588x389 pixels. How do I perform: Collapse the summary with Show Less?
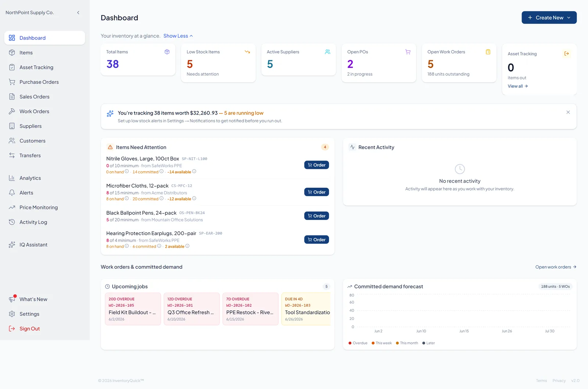click(x=178, y=36)
